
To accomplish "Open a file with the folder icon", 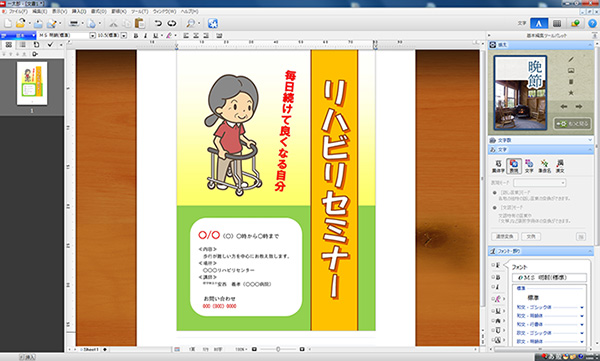I will (21, 23).
